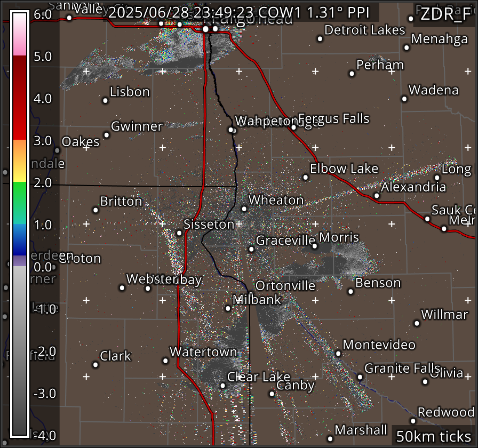This screenshot has height=448, width=478.
Task: Select the Benson city marker dot
Action: point(351,291)
